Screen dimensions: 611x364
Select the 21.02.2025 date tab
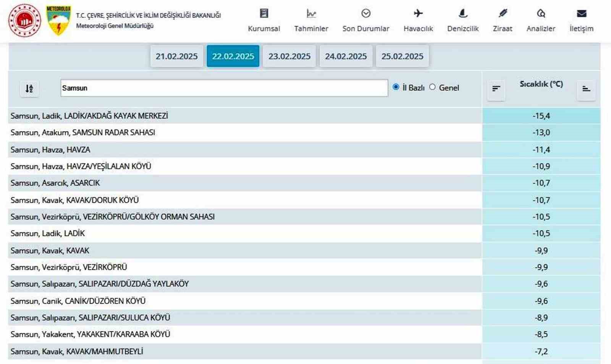176,56
